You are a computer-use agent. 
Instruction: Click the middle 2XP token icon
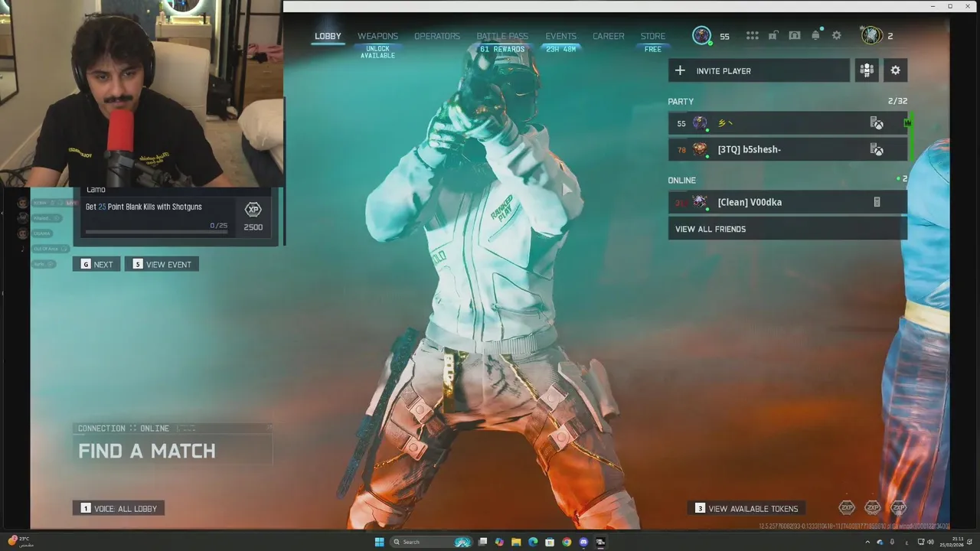click(x=873, y=507)
